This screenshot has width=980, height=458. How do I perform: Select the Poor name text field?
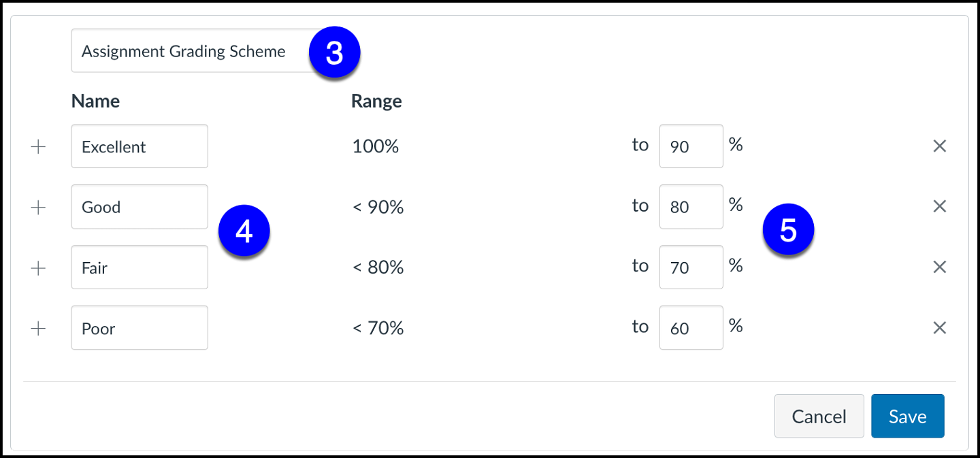coord(140,328)
